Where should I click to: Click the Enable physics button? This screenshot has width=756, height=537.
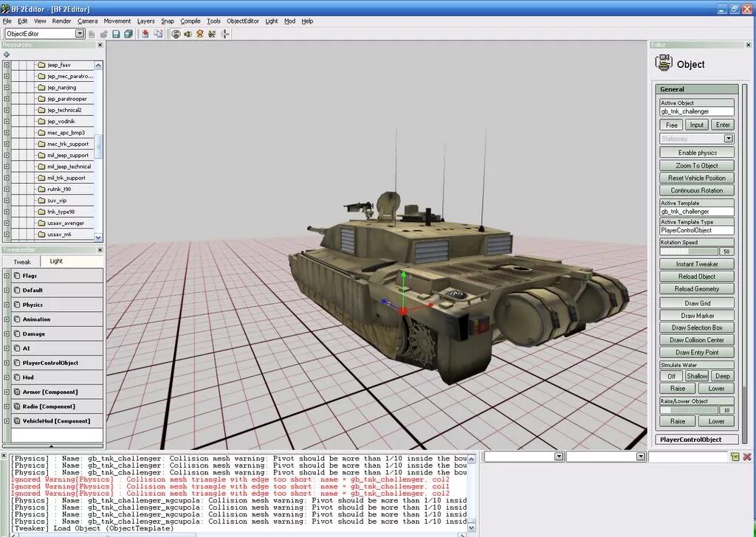(x=697, y=152)
